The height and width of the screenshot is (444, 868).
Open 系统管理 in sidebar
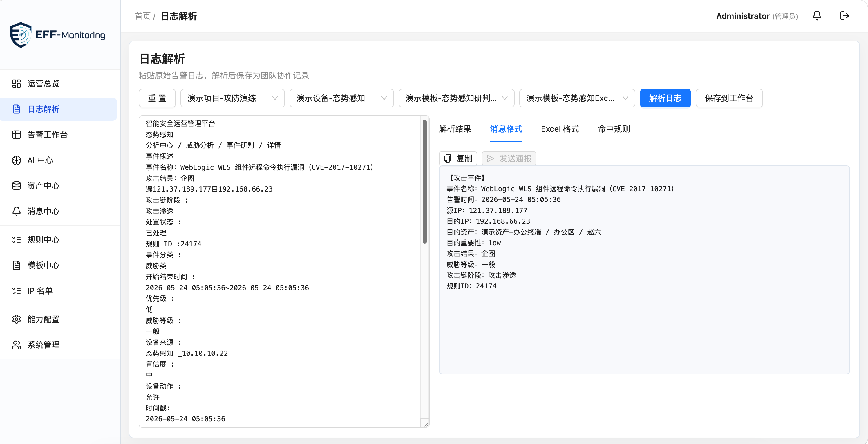tap(59, 345)
